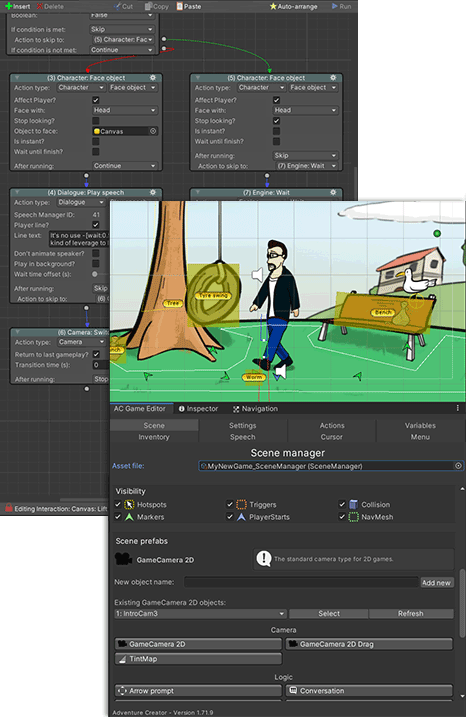Image resolution: width=466 pixels, height=717 pixels.
Task: Toggle Return to last gameplay checkbox
Action: pos(96,354)
